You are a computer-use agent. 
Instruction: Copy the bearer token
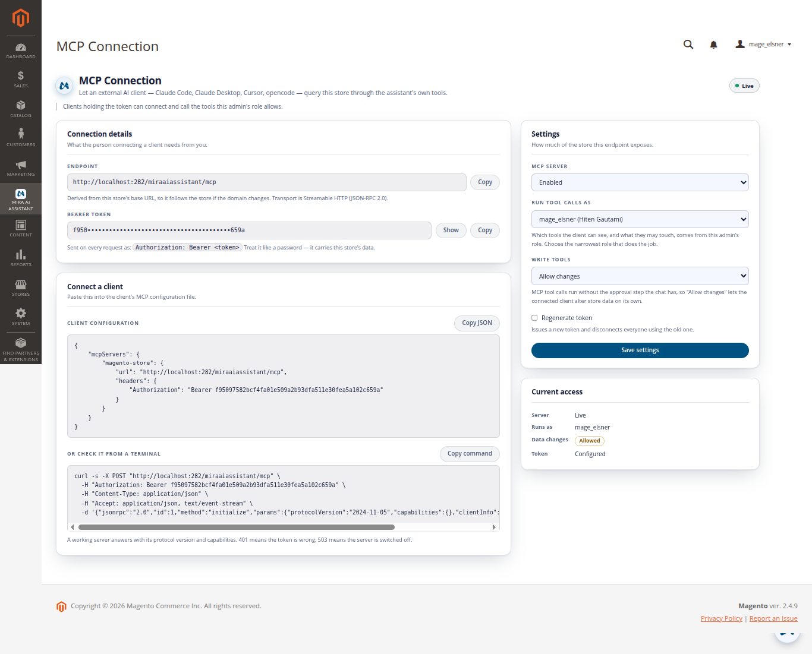point(485,230)
